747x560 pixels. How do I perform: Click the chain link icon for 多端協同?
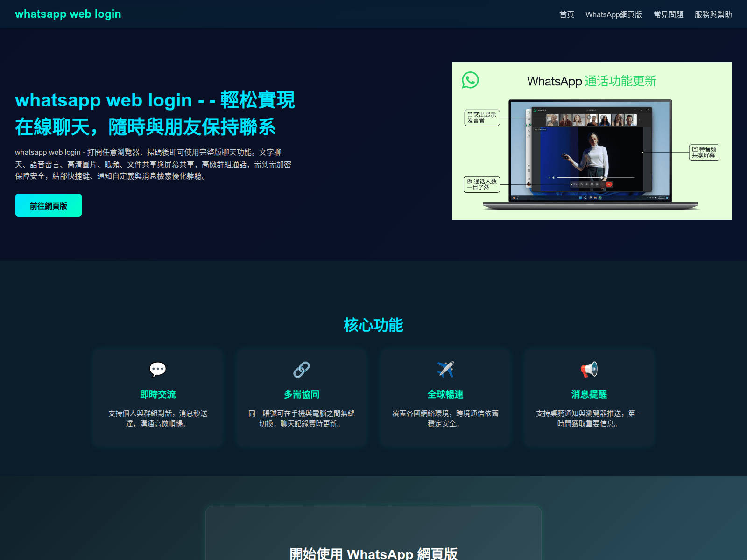point(302,369)
